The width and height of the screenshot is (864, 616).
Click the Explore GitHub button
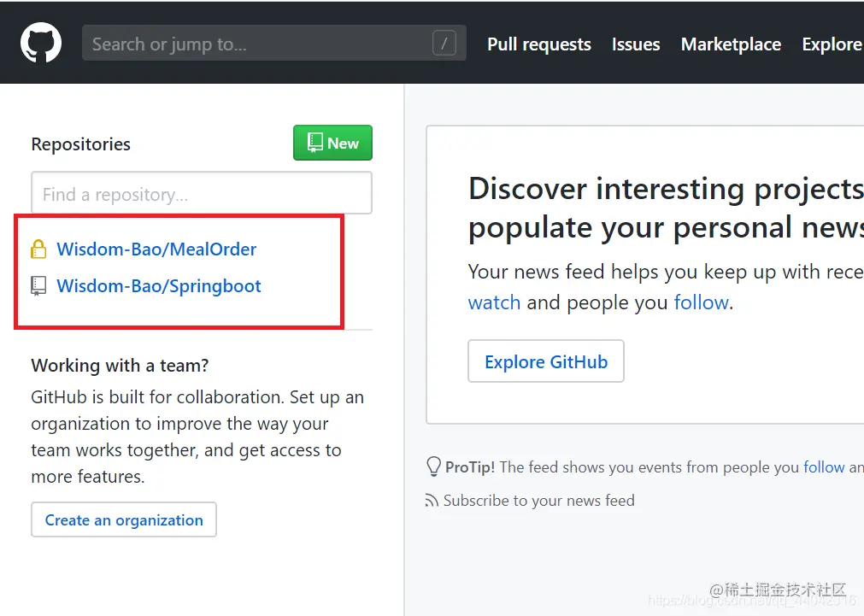546,361
